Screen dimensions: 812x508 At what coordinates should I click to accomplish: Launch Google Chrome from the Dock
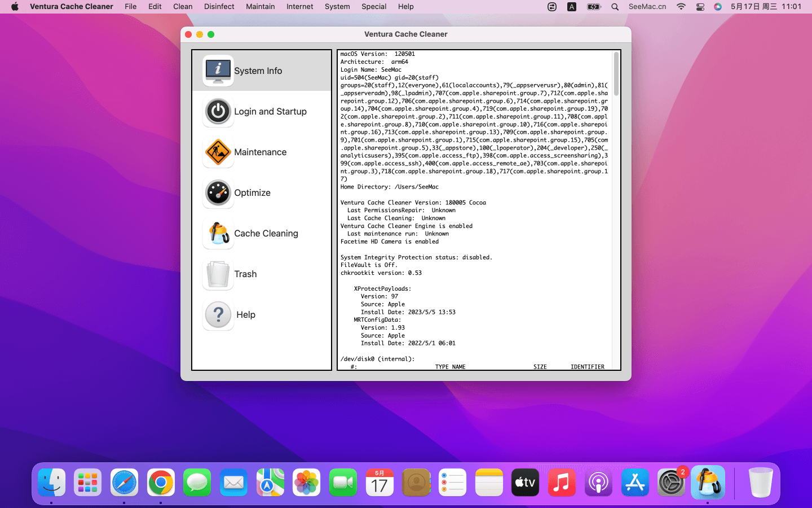[x=161, y=483]
